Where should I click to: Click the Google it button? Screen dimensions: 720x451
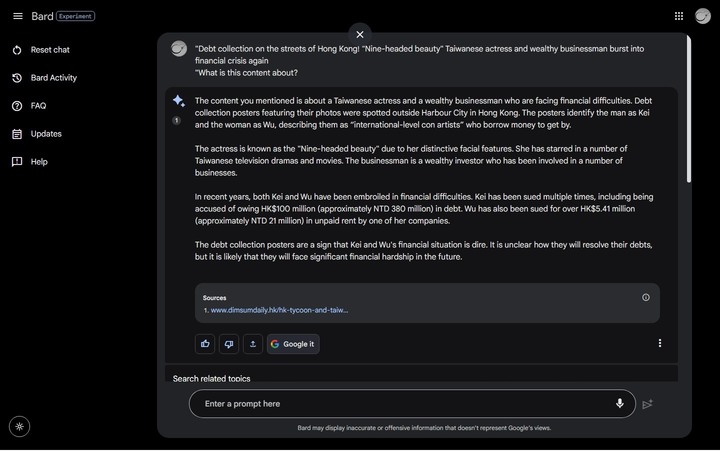[293, 344]
